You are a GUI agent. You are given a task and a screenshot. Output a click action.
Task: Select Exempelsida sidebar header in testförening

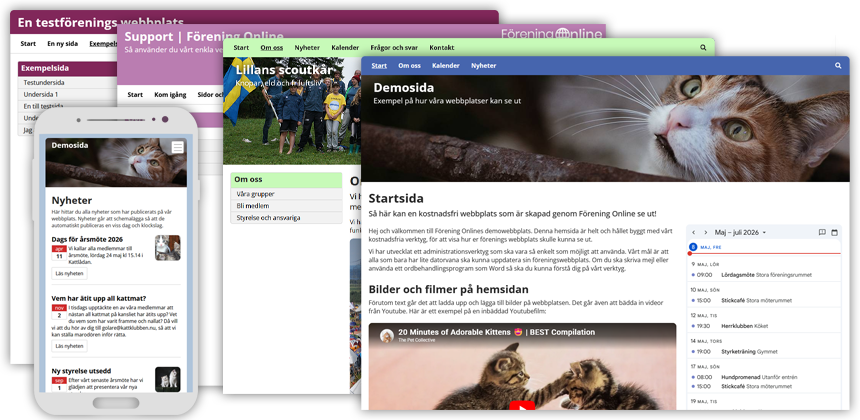(x=69, y=69)
